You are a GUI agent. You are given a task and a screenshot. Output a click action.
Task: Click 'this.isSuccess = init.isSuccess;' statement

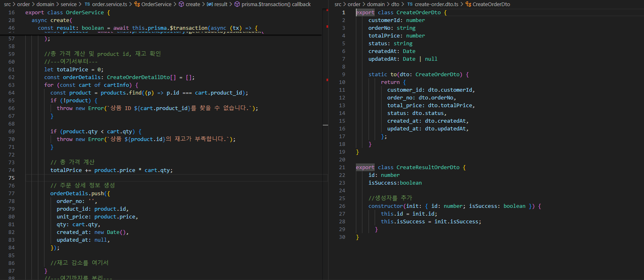(431, 222)
